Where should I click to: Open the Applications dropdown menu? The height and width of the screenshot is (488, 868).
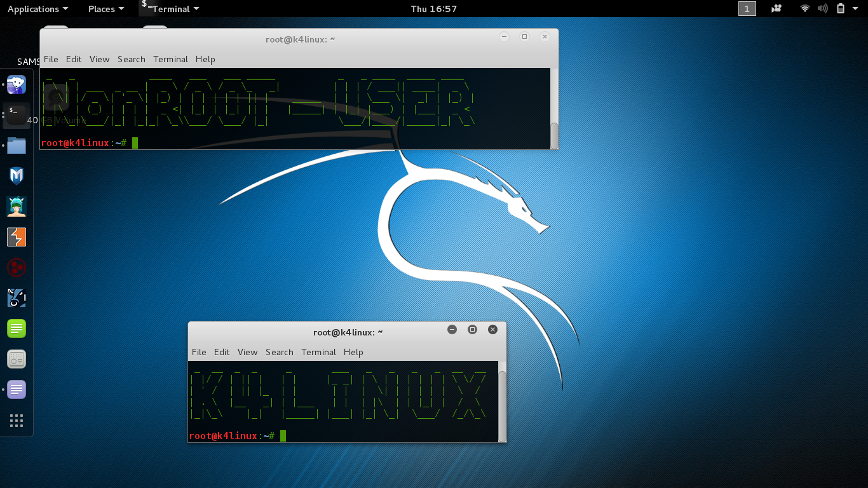37,9
